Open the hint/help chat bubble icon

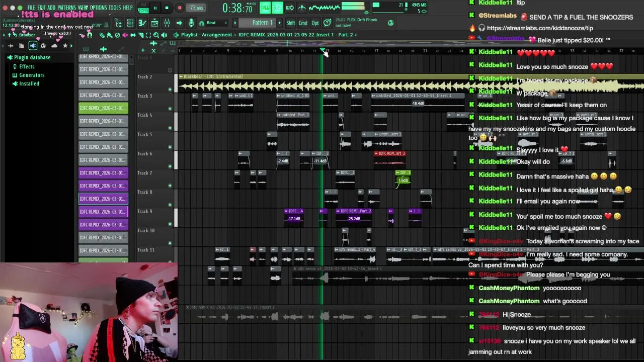(327, 23)
